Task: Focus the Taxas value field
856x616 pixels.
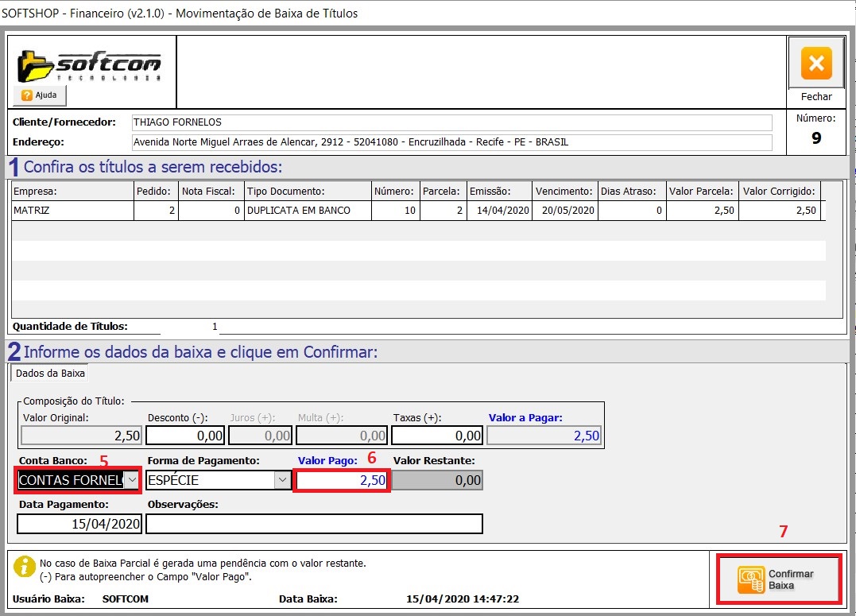Action: click(x=437, y=436)
